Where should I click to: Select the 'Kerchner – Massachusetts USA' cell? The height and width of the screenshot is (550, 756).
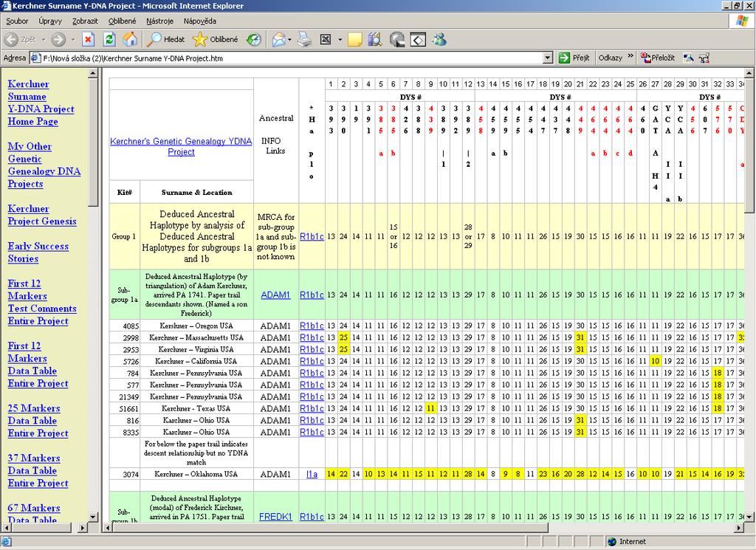196,337
